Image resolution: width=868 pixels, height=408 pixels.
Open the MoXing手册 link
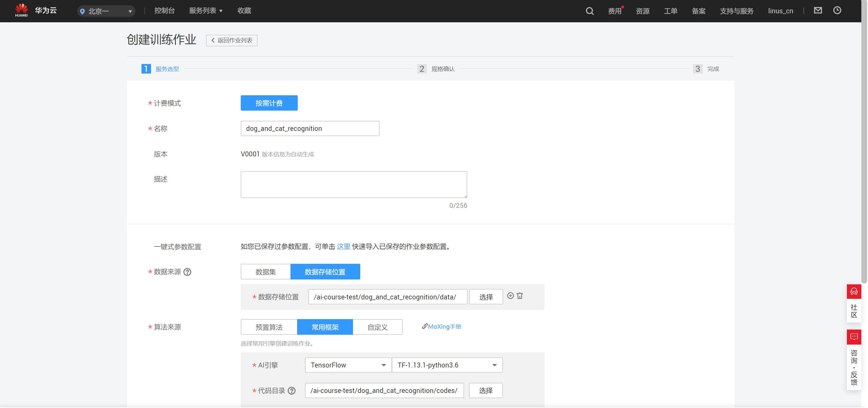pos(442,326)
